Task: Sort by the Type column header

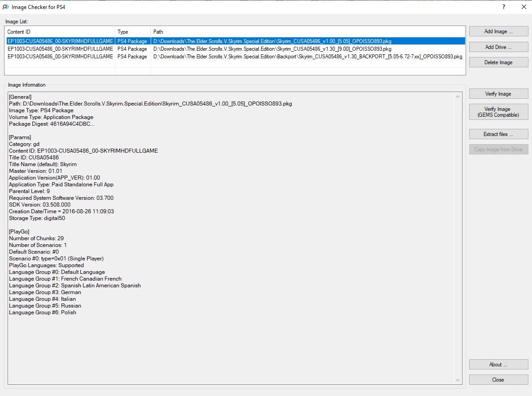Action: (x=133, y=31)
